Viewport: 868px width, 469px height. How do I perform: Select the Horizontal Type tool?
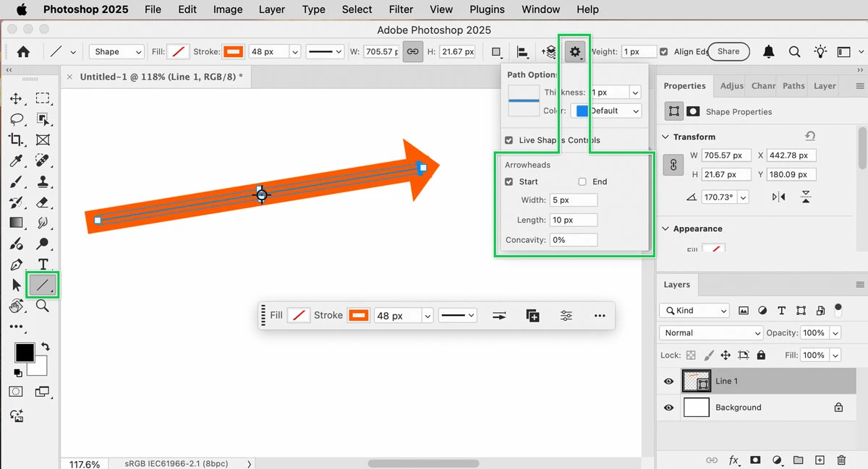click(x=43, y=264)
